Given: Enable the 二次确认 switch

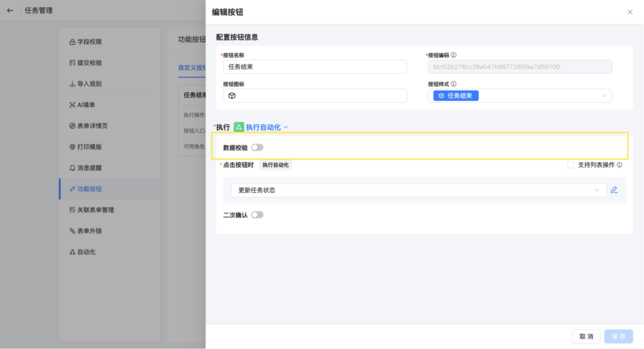Looking at the screenshot, I should coord(257,215).
